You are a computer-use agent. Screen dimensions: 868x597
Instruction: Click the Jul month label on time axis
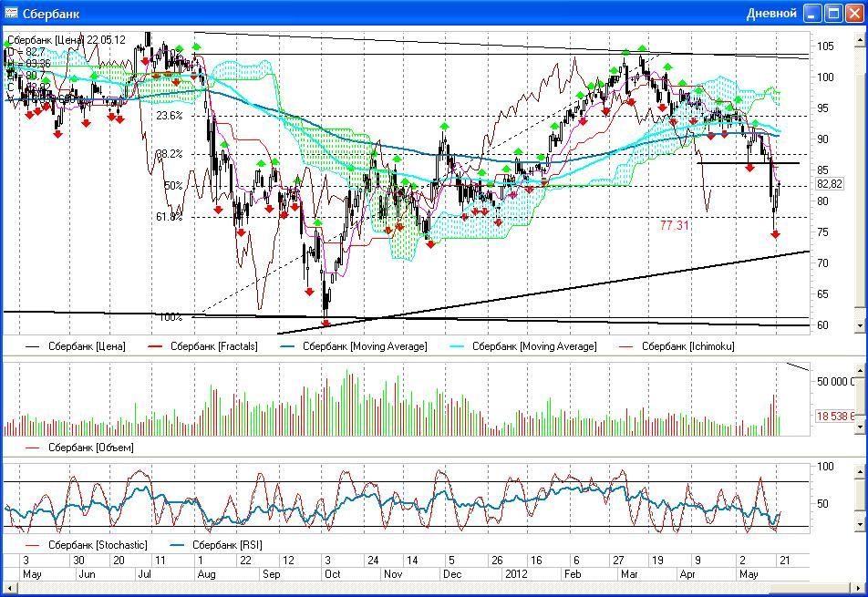144,574
